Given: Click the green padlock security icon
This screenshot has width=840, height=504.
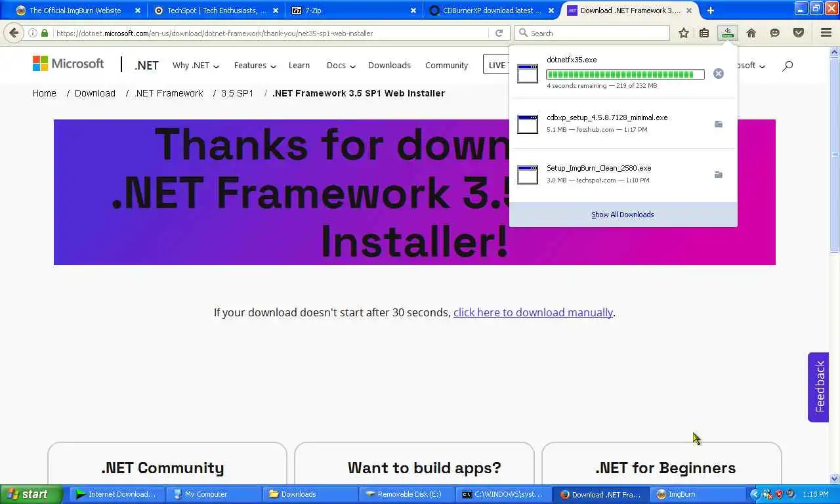Looking at the screenshot, I should click(45, 33).
